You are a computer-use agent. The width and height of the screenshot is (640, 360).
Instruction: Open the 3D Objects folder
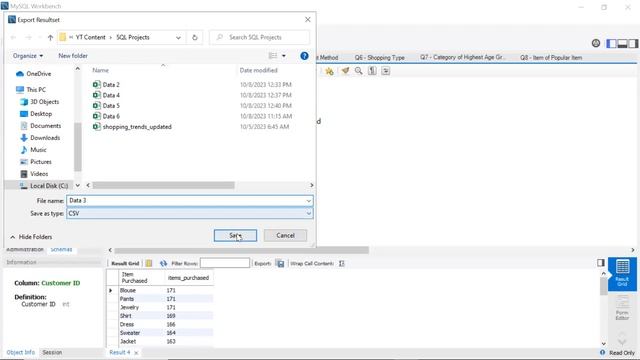40,102
